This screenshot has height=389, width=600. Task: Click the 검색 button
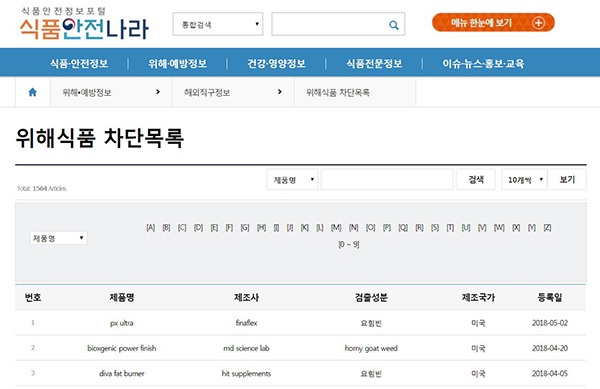click(476, 179)
